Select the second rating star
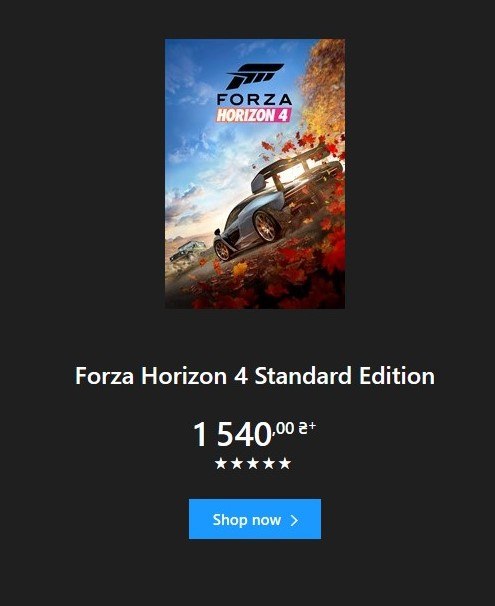Viewport: 495px width, 606px height. pyautogui.click(x=237, y=463)
